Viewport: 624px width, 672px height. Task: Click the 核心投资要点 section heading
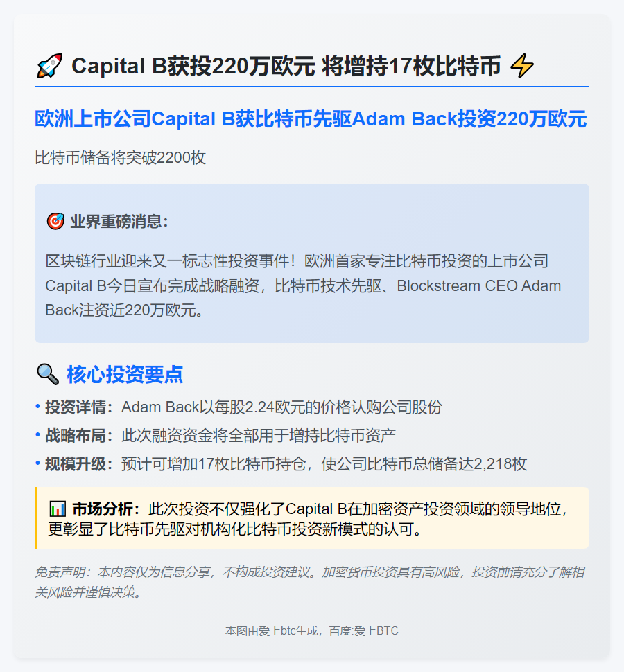click(x=125, y=375)
